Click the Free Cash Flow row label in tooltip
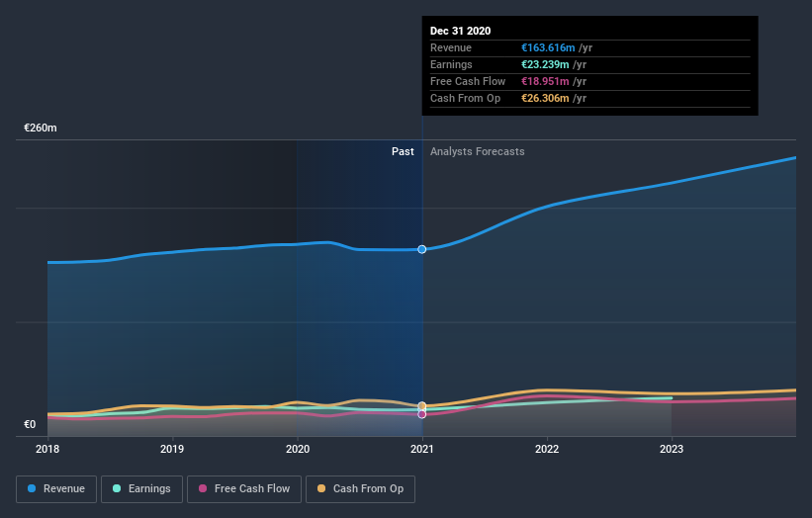 point(468,81)
